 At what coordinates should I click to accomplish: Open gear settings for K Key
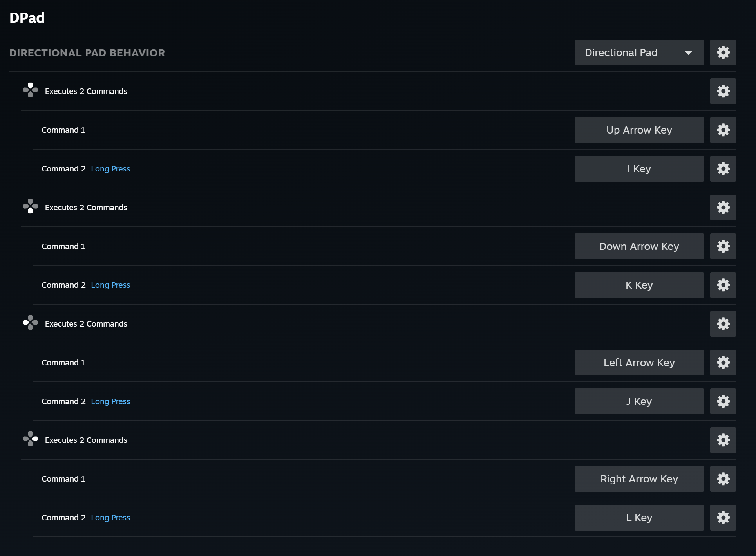click(723, 285)
